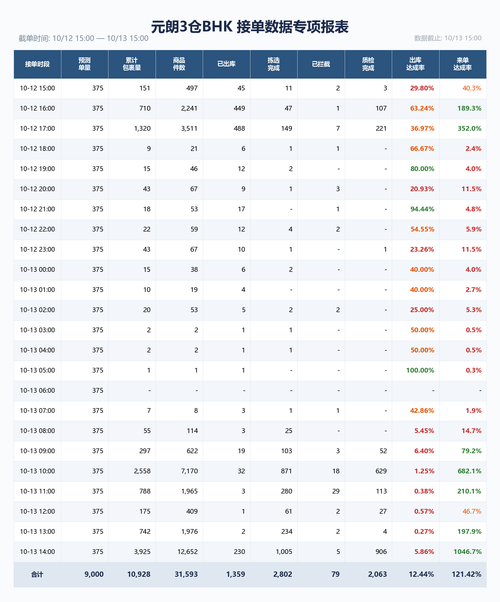Click the 375 forecast in the 10-13 06:00 row
500x602 pixels.
coord(98,390)
